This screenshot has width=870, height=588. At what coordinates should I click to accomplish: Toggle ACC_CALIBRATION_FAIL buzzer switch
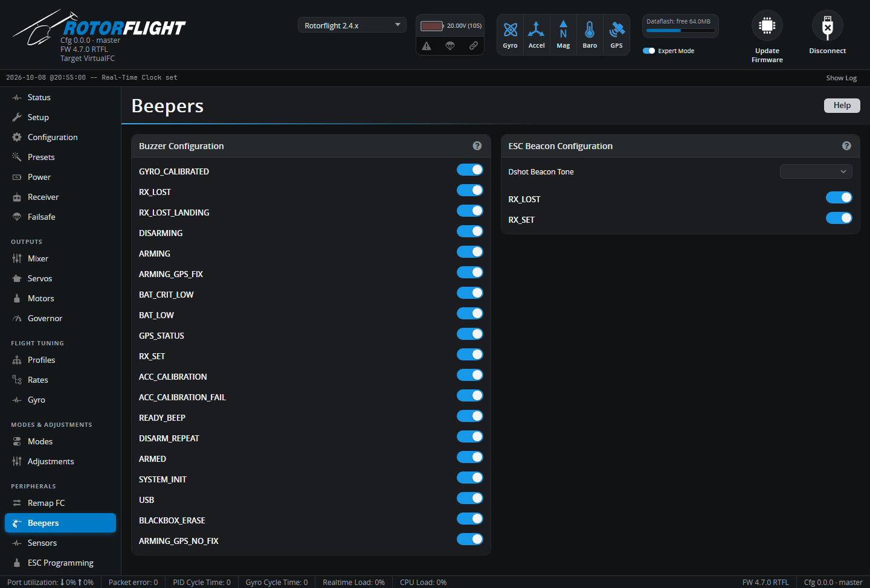click(x=470, y=395)
